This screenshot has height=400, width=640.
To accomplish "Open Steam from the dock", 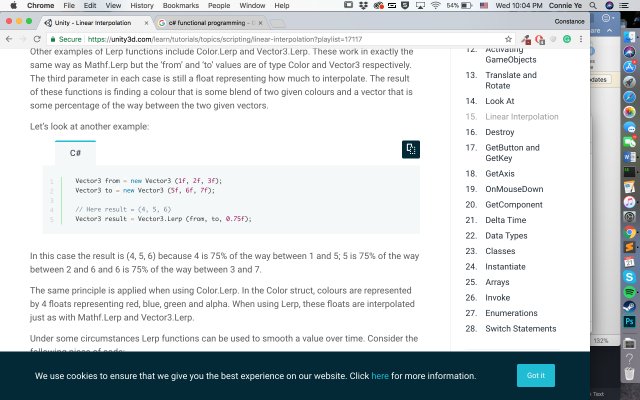I will point(629,307).
